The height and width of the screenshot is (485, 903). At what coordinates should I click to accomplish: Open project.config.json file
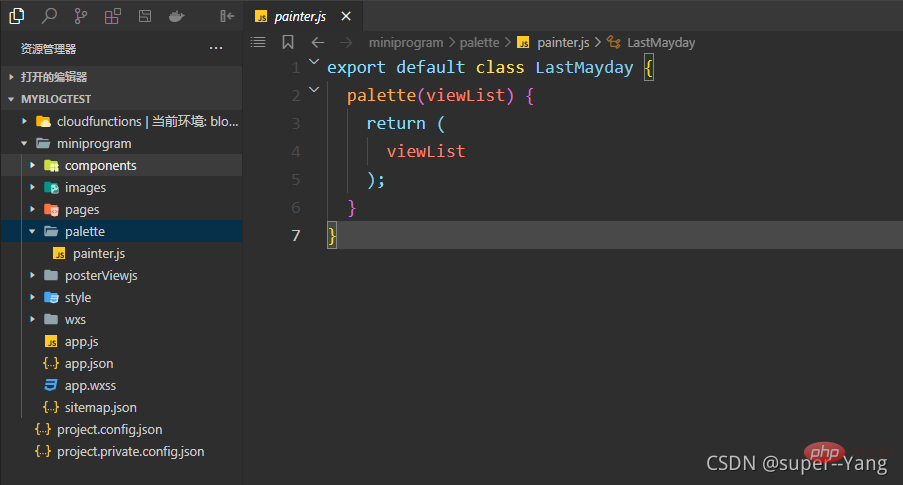109,429
